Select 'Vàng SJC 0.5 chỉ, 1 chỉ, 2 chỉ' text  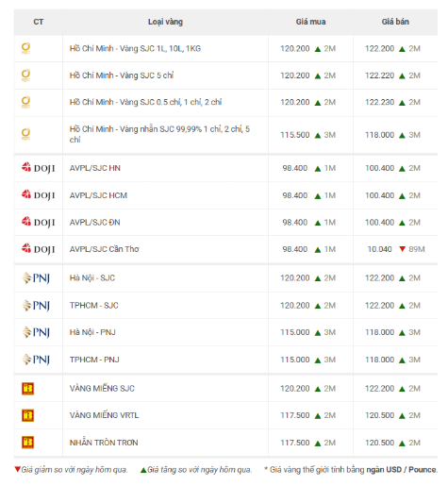pyautogui.click(x=171, y=102)
